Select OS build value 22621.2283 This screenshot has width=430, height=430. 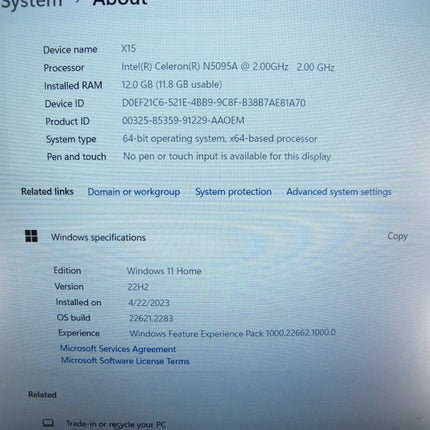[151, 318]
